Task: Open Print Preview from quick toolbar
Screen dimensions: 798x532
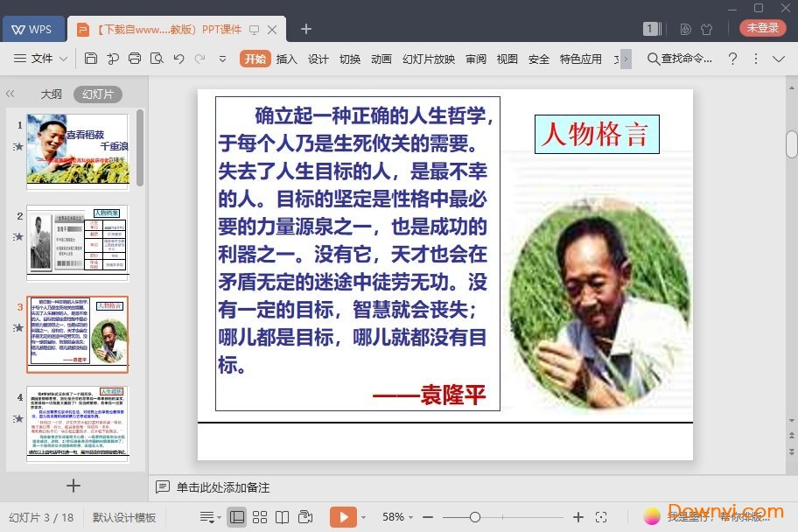Action: [157, 59]
